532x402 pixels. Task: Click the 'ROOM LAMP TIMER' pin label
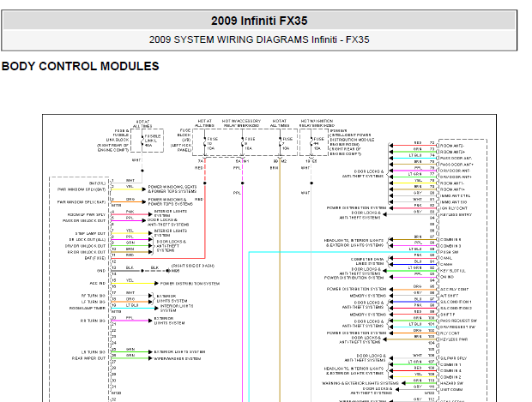(x=88, y=308)
